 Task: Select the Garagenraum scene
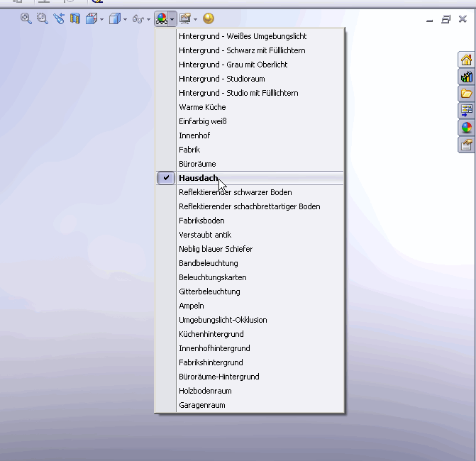coord(250,405)
